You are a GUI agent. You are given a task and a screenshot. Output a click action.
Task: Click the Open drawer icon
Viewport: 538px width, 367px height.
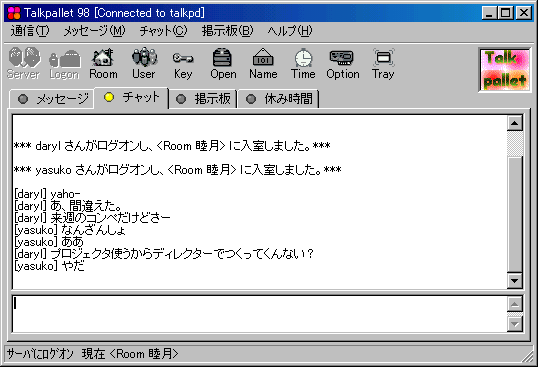(x=223, y=63)
